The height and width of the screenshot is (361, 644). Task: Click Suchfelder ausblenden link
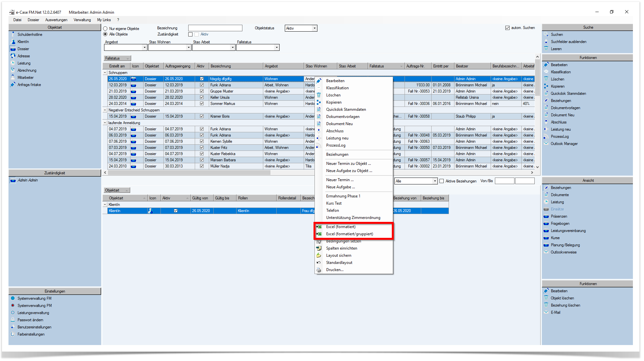tap(569, 42)
